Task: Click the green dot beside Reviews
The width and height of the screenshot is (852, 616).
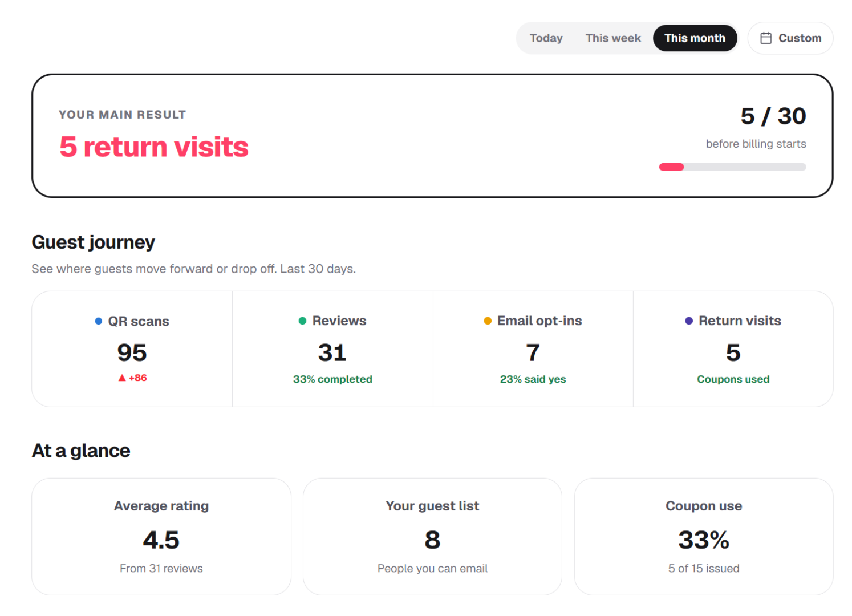Action: pyautogui.click(x=302, y=321)
